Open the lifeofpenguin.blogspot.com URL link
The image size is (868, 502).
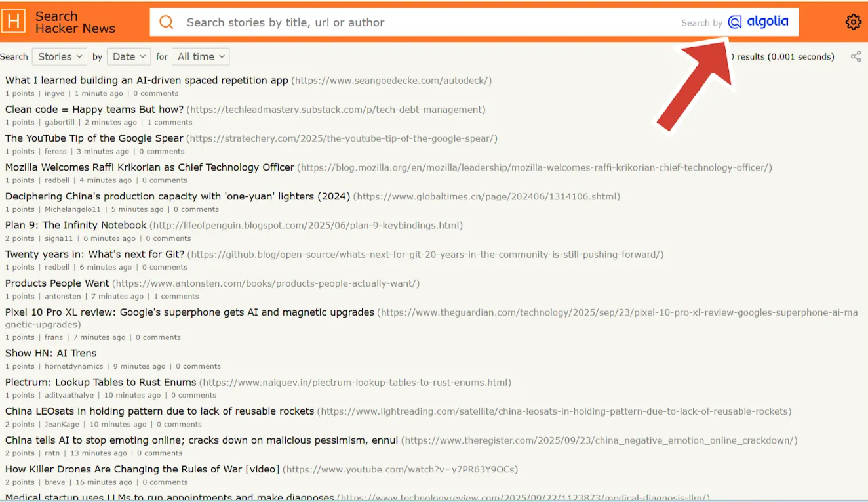click(x=306, y=225)
